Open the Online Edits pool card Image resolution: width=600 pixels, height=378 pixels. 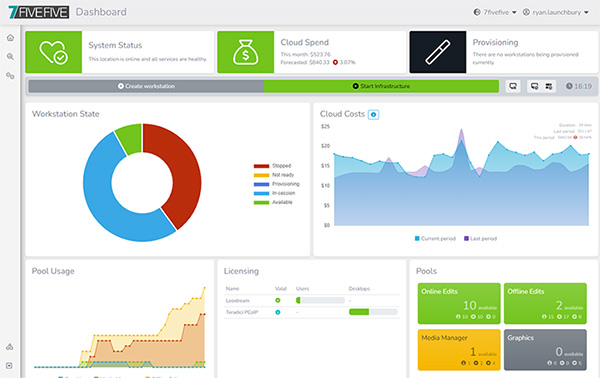point(459,303)
